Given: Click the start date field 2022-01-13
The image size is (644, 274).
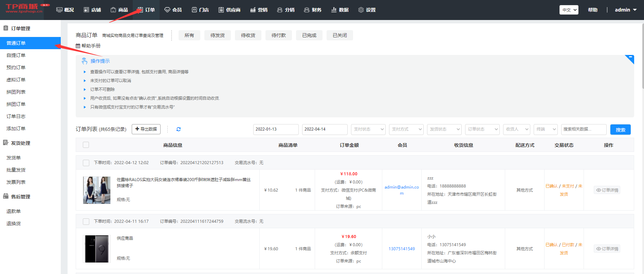Looking at the screenshot, I should [276, 129].
